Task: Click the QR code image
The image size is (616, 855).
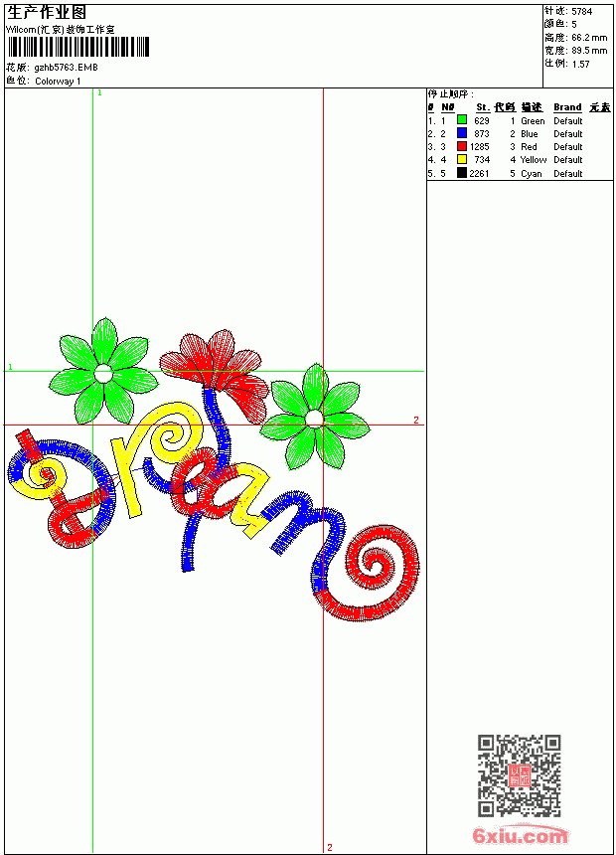Action: pos(520,775)
